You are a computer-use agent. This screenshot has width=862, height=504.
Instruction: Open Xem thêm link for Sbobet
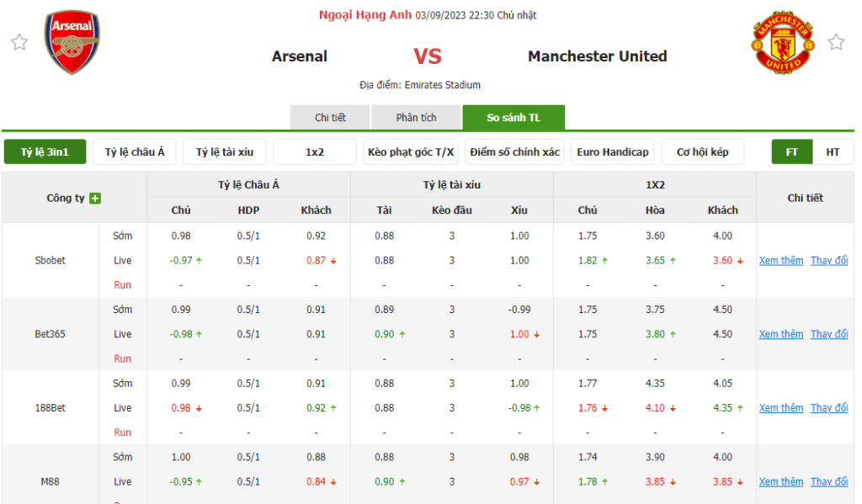coord(781,261)
